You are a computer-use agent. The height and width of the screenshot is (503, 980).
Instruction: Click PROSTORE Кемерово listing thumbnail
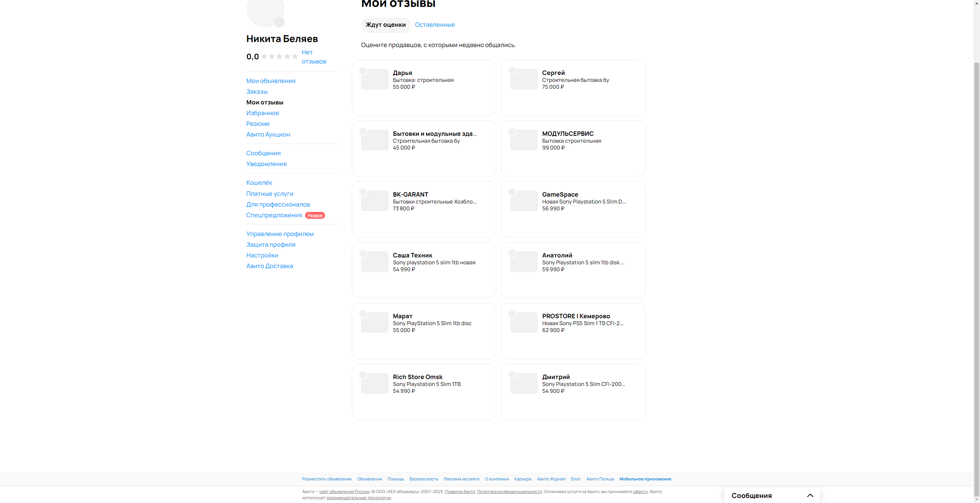[524, 322]
